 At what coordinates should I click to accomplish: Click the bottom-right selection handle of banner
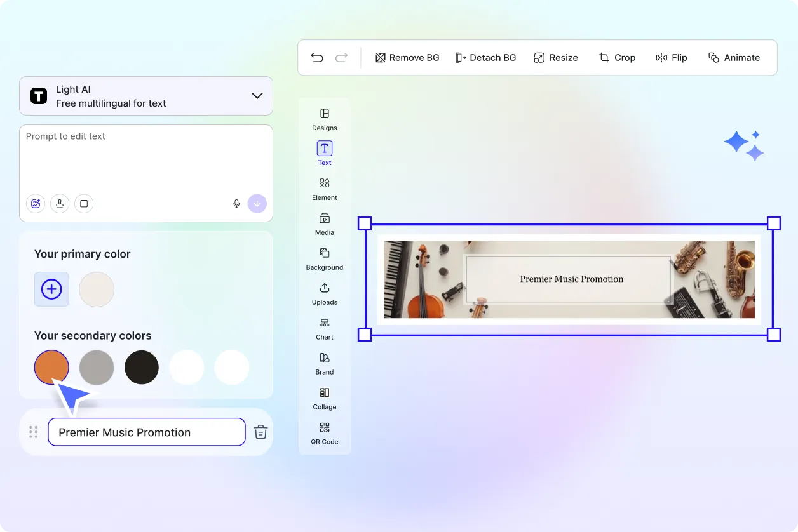click(774, 335)
